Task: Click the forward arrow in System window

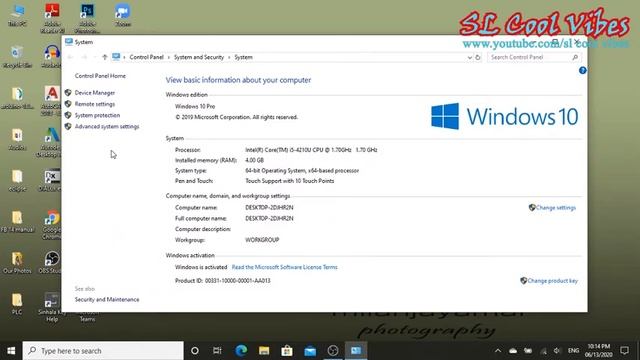Action: click(x=84, y=57)
